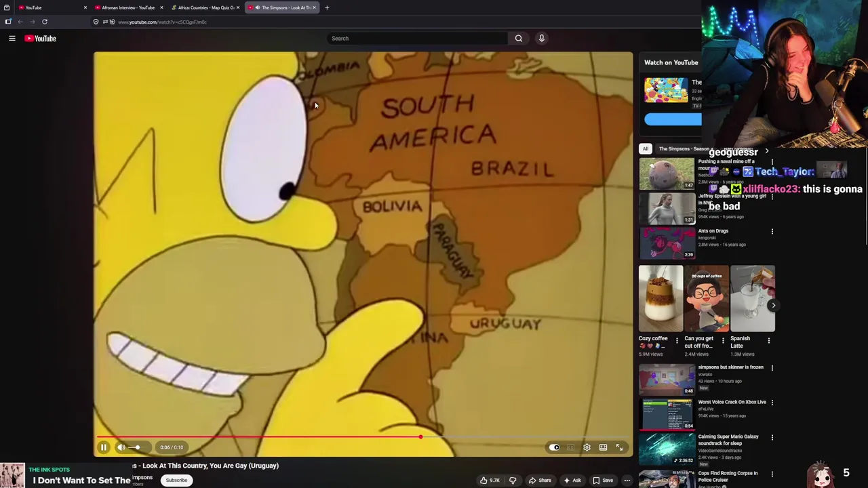Open Ants on Drugs video thumbnail
The width and height of the screenshot is (868, 488).
tap(667, 243)
